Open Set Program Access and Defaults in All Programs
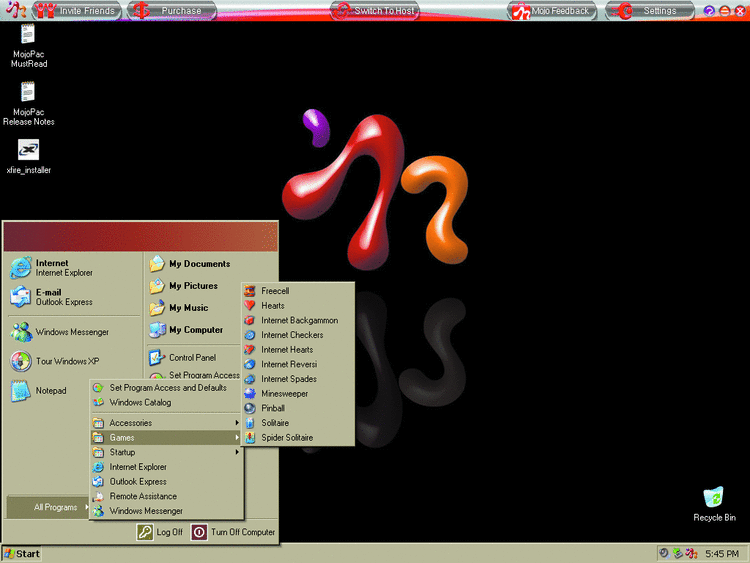This screenshot has width=750, height=563. (x=167, y=388)
